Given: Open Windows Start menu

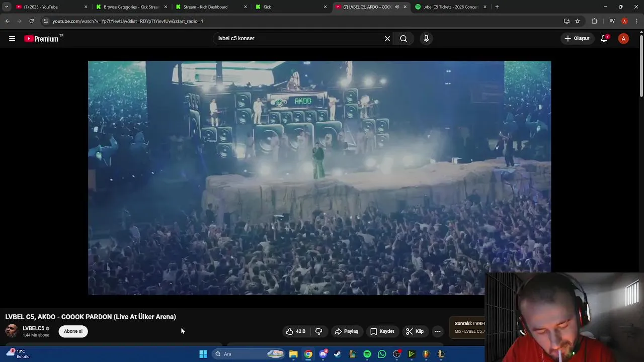Looking at the screenshot, I should [203, 354].
